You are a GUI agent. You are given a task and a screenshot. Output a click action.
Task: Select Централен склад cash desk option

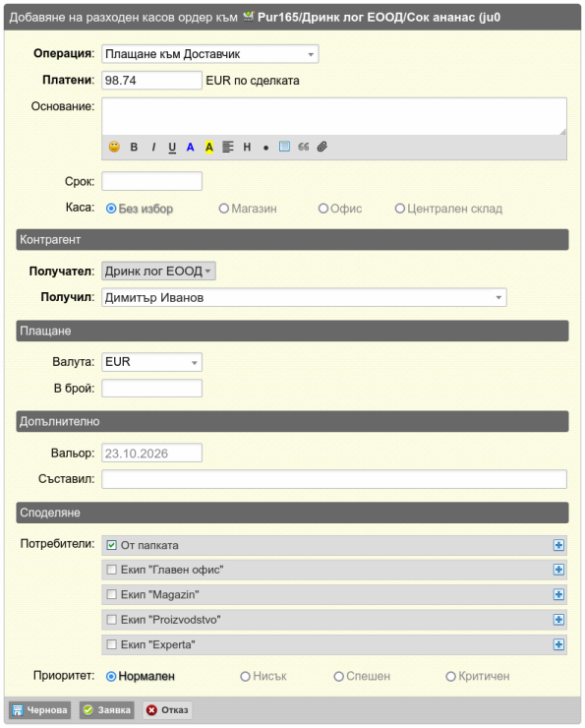(399, 209)
